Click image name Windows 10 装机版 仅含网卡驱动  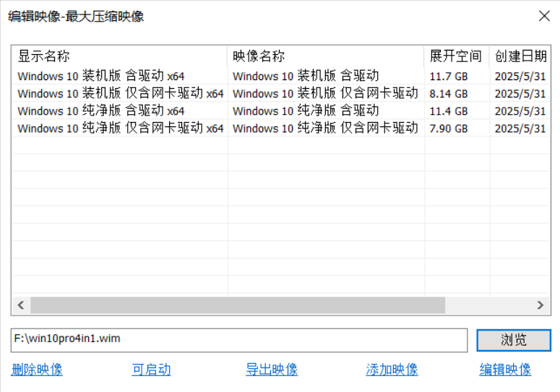click(325, 93)
